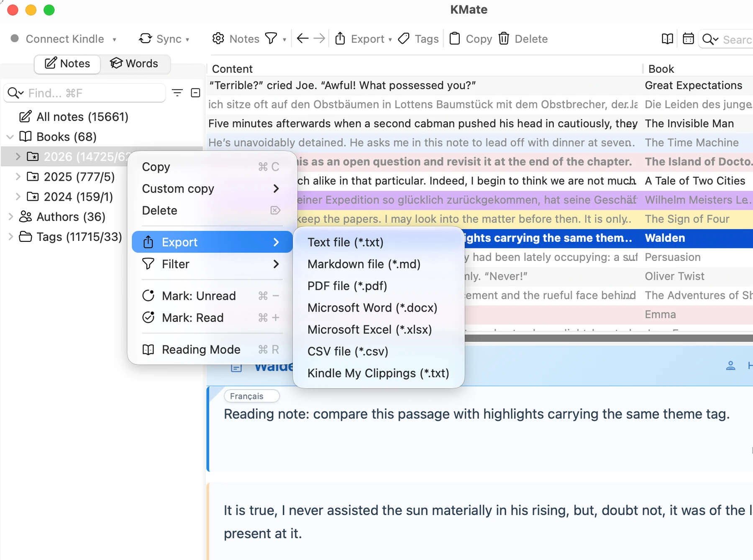Open the calendar icon in toolbar
The height and width of the screenshot is (560, 753).
(688, 39)
